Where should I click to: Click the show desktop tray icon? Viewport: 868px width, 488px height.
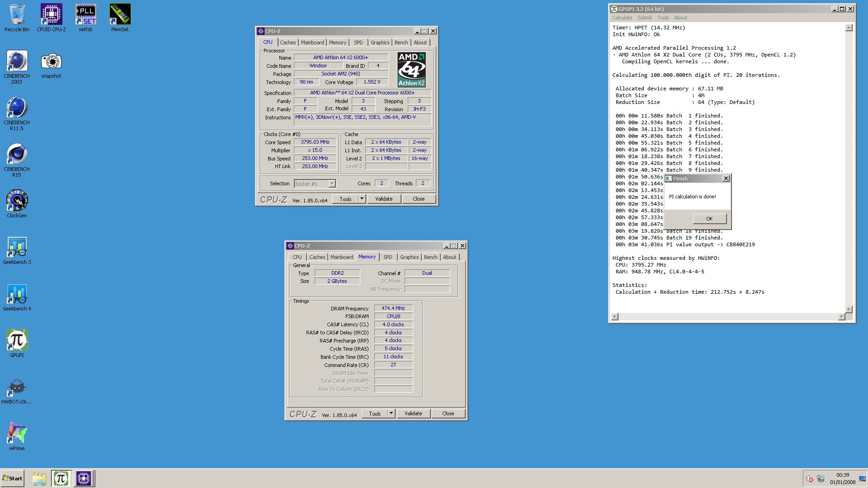863,479
